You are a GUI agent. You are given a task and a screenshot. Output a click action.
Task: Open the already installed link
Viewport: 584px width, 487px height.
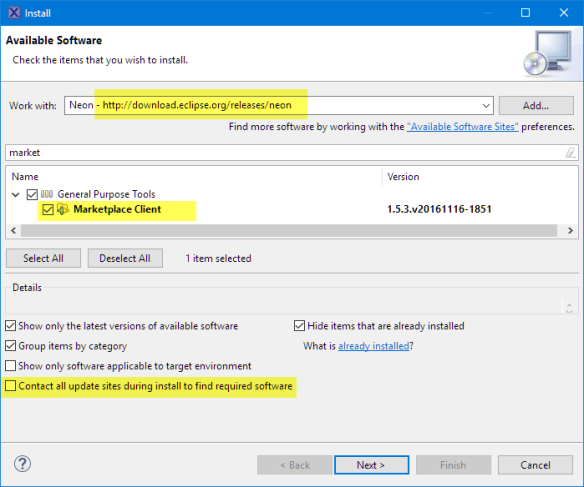pyautogui.click(x=374, y=346)
